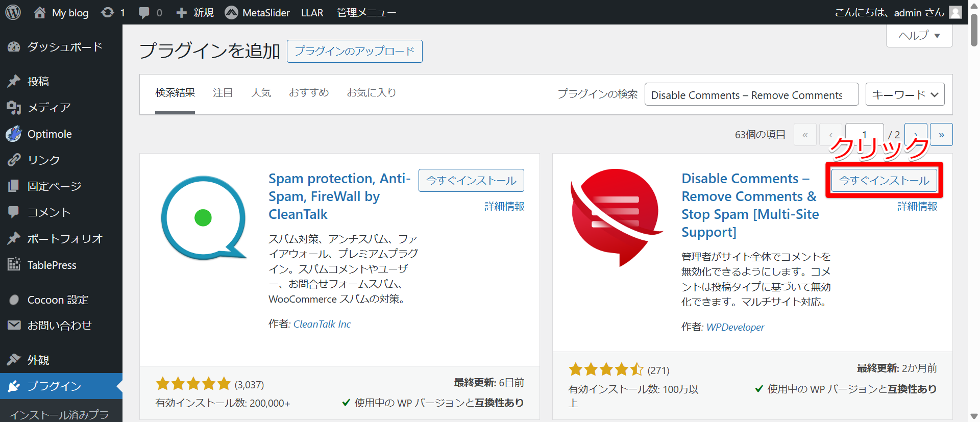Click the コメント bubble icon in sidebar
The width and height of the screenshot is (980, 422).
[x=14, y=212]
